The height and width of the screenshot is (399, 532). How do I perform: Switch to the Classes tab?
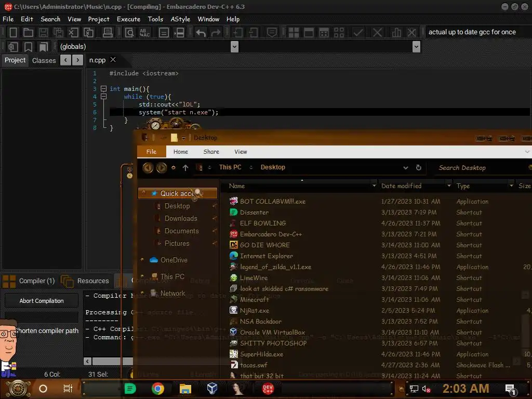44,60
